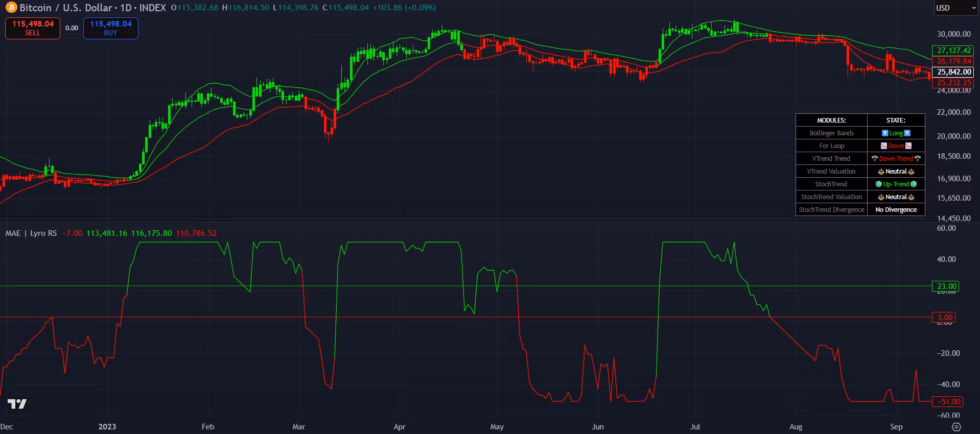Click the VTrend Trend module cell

point(831,159)
